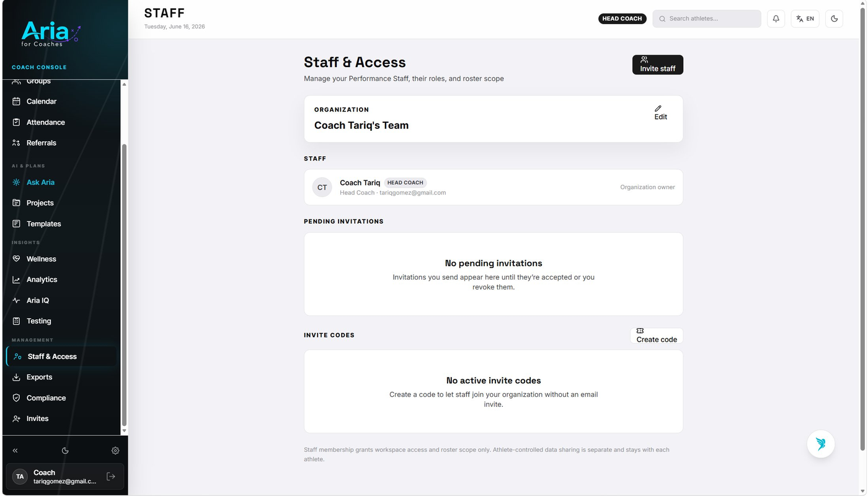Click the Ask Aria sparkle icon
The image size is (868, 496).
coord(17,182)
